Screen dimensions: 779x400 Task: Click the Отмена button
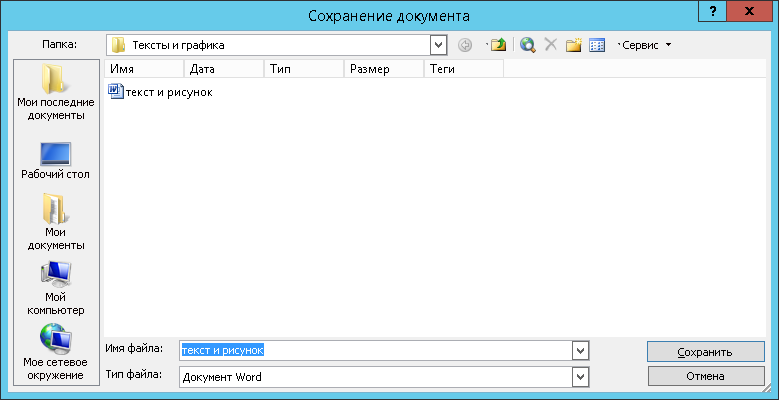[x=705, y=376]
